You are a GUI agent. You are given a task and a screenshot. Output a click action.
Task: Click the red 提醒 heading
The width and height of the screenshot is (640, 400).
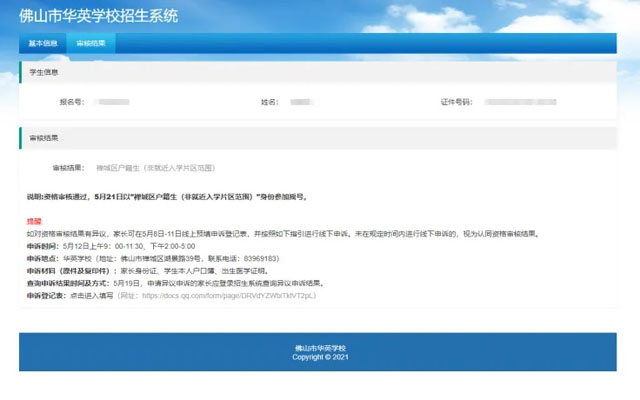(x=34, y=220)
